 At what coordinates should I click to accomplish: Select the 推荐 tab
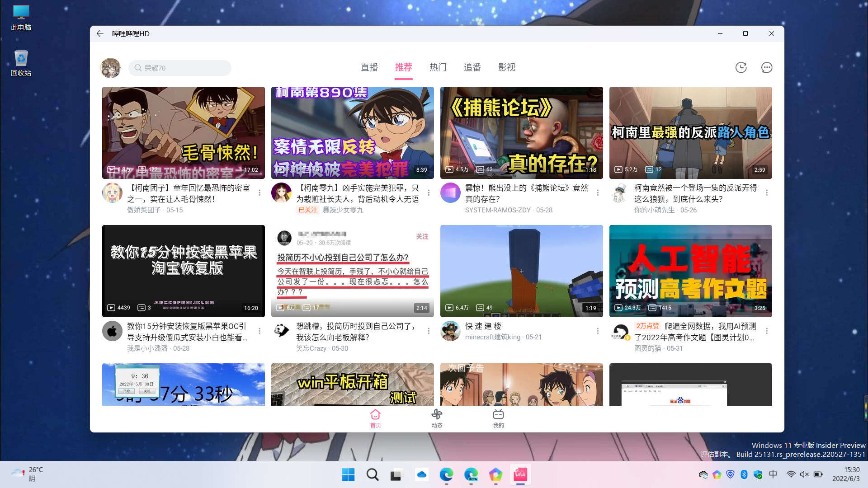[404, 67]
